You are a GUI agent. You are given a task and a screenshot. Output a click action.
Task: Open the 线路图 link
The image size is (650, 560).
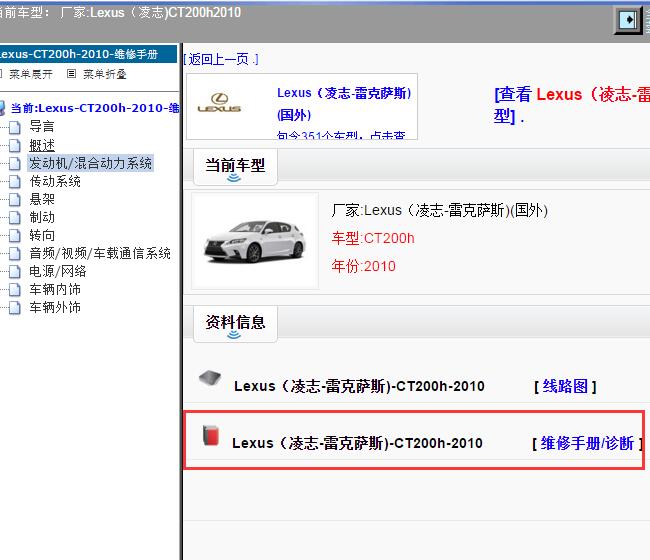click(x=565, y=386)
